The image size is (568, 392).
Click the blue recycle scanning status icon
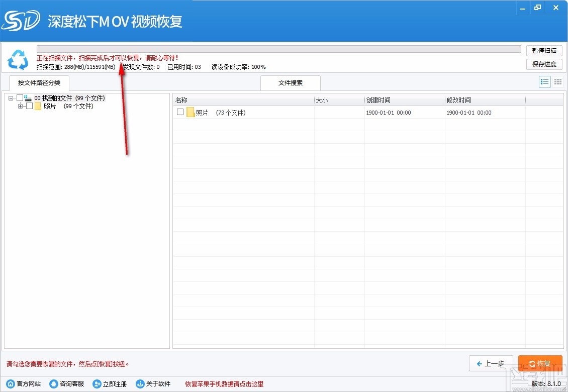tap(19, 60)
